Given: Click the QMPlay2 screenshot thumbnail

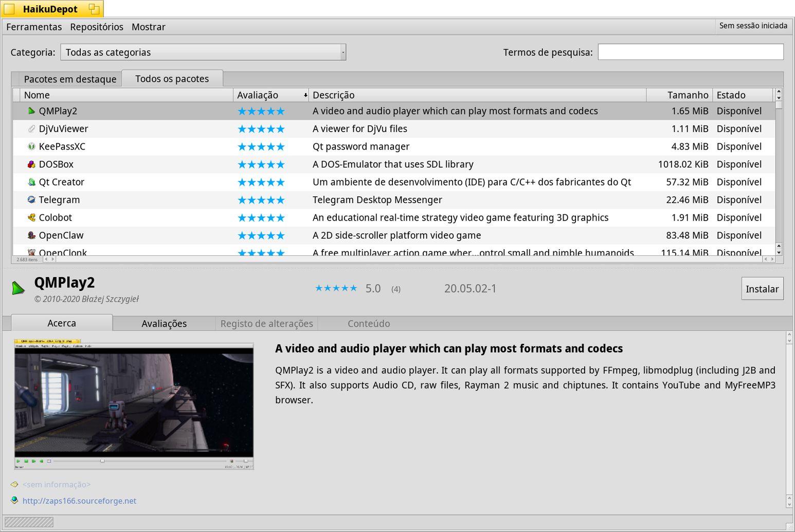Looking at the screenshot, I should (x=134, y=404).
